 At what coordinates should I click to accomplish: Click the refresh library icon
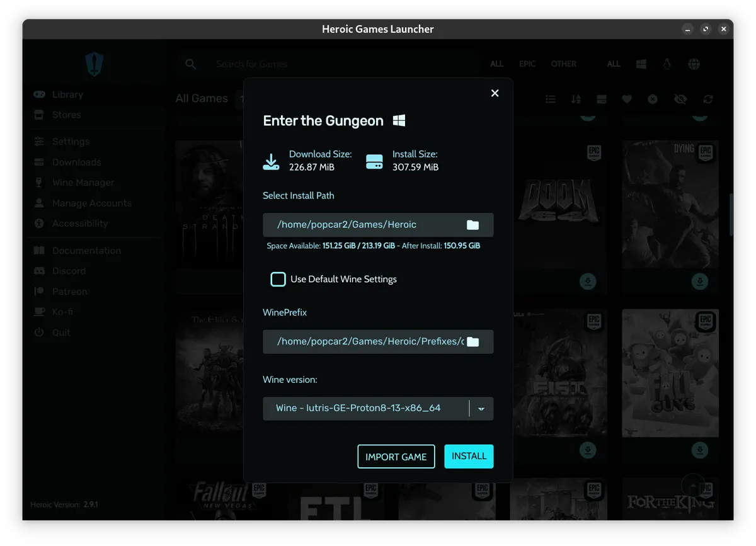pos(708,99)
